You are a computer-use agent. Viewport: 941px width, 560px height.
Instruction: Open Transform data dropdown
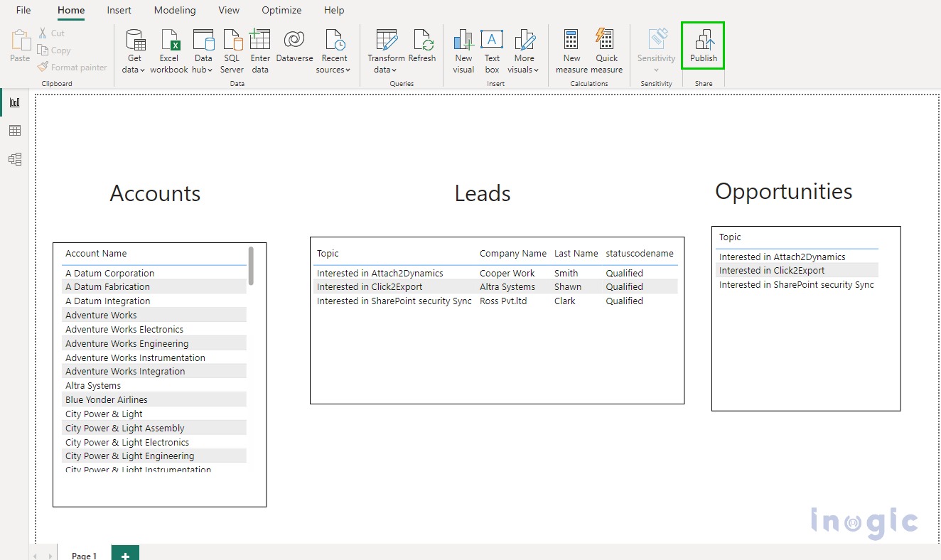pyautogui.click(x=386, y=51)
